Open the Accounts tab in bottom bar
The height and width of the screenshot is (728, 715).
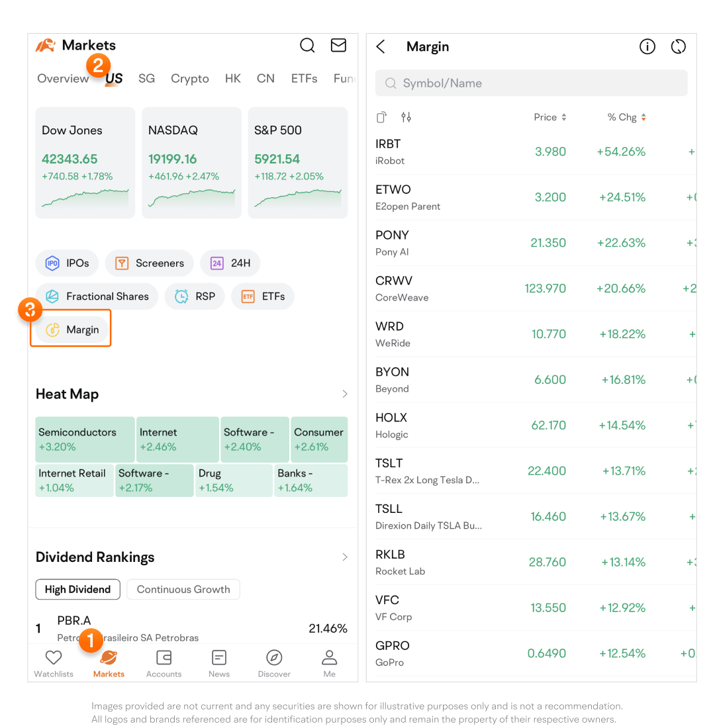pyautogui.click(x=164, y=662)
